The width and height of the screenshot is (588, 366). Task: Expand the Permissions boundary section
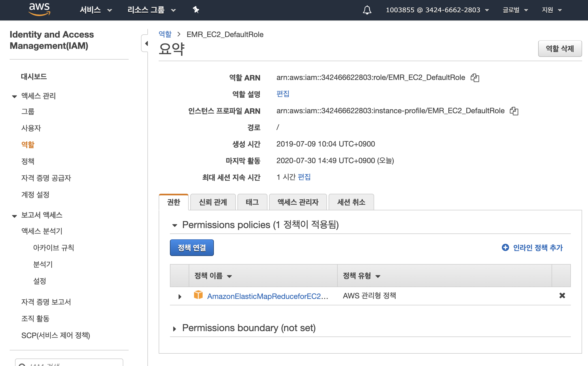tap(174, 329)
